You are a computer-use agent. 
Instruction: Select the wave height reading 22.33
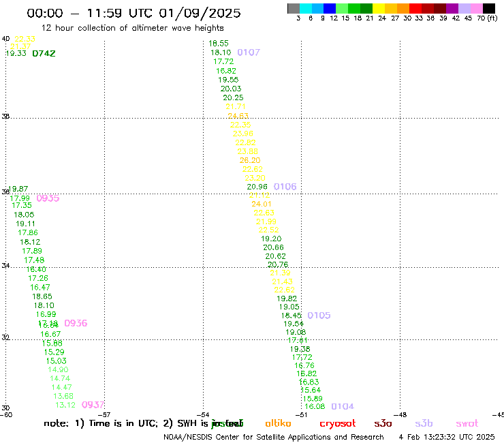(25, 39)
